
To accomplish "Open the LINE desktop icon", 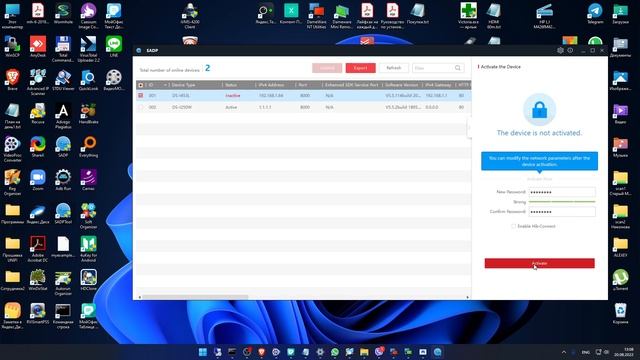I will (x=113, y=47).
